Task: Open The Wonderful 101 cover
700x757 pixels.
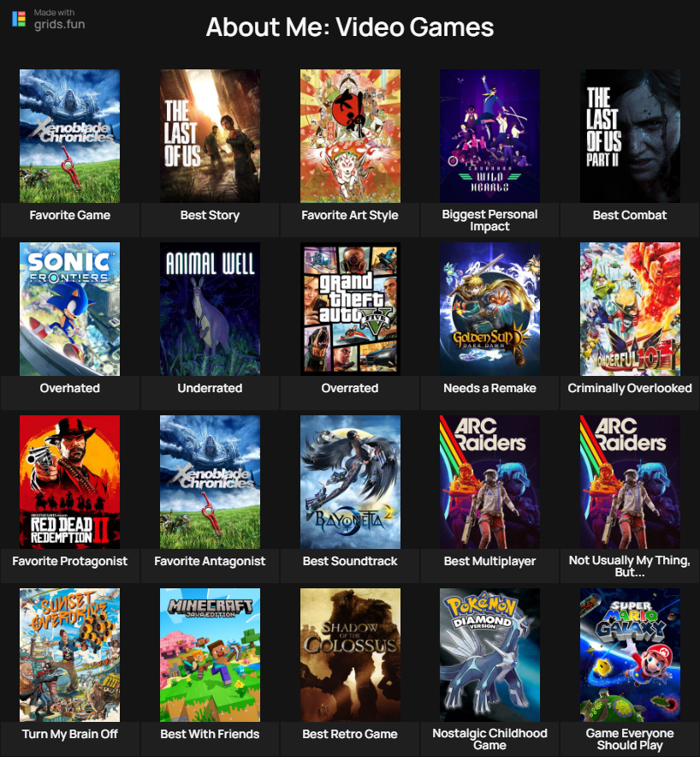Action: pos(630,309)
